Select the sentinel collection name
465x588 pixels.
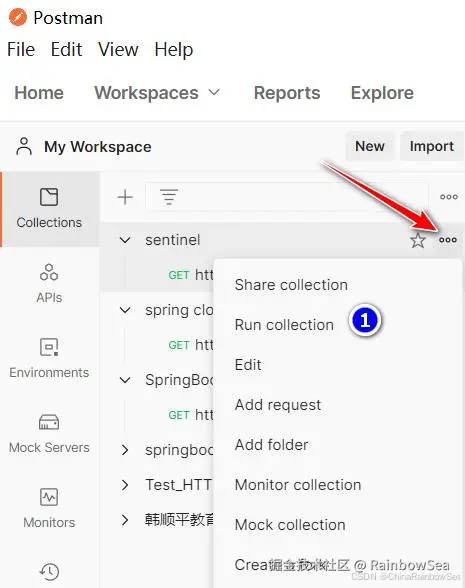tap(173, 240)
